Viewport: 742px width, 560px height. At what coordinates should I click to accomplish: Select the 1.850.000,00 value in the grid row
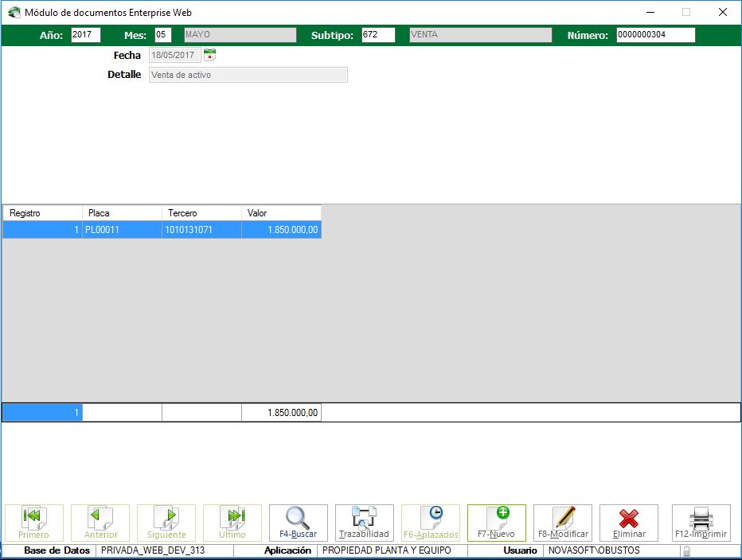(x=282, y=230)
